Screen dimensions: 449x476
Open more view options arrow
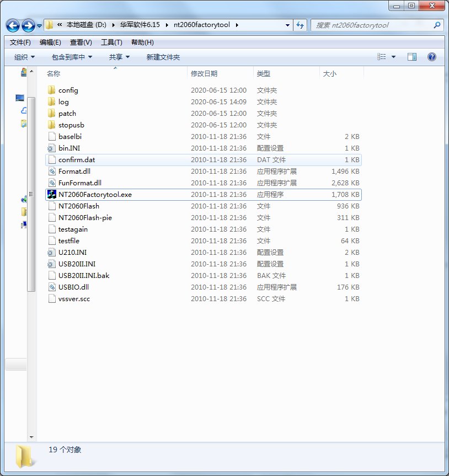393,57
